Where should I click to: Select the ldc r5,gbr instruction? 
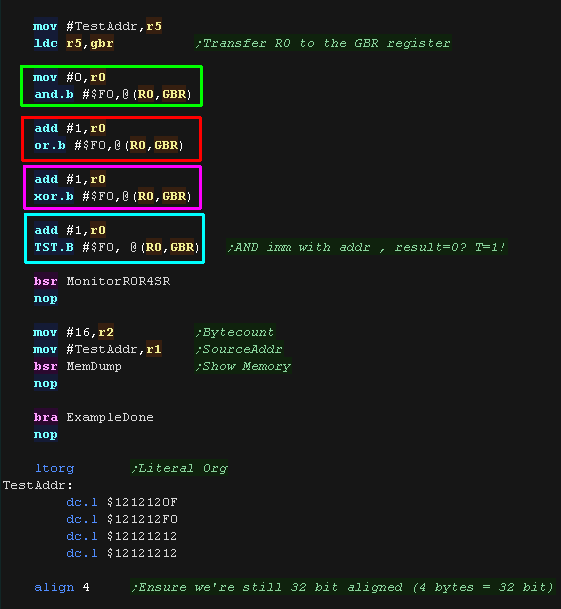click(73, 43)
